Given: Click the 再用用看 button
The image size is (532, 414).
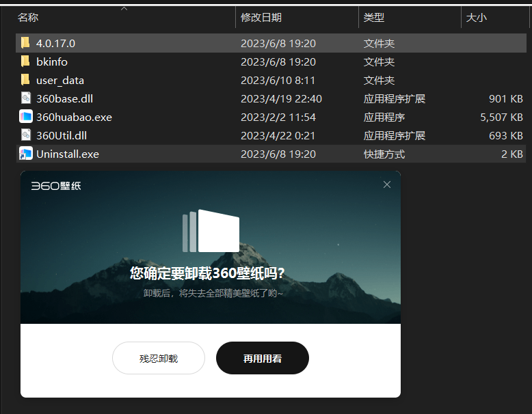Looking at the screenshot, I should pos(263,358).
